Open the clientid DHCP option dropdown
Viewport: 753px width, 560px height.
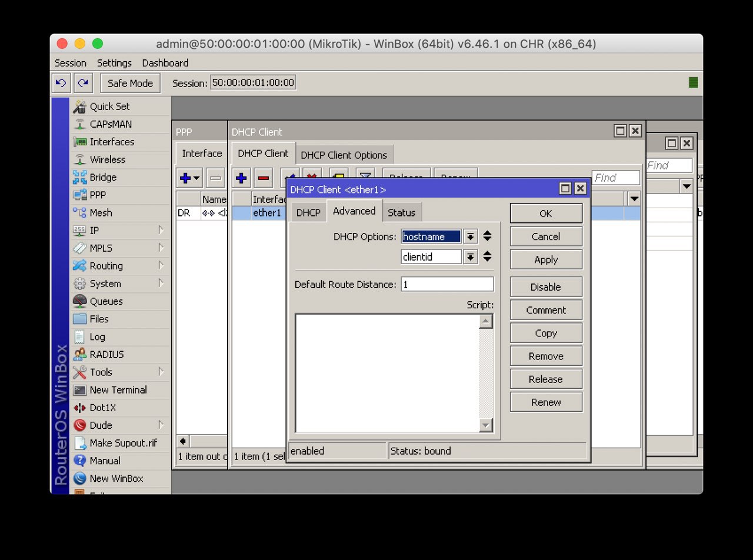pyautogui.click(x=470, y=256)
